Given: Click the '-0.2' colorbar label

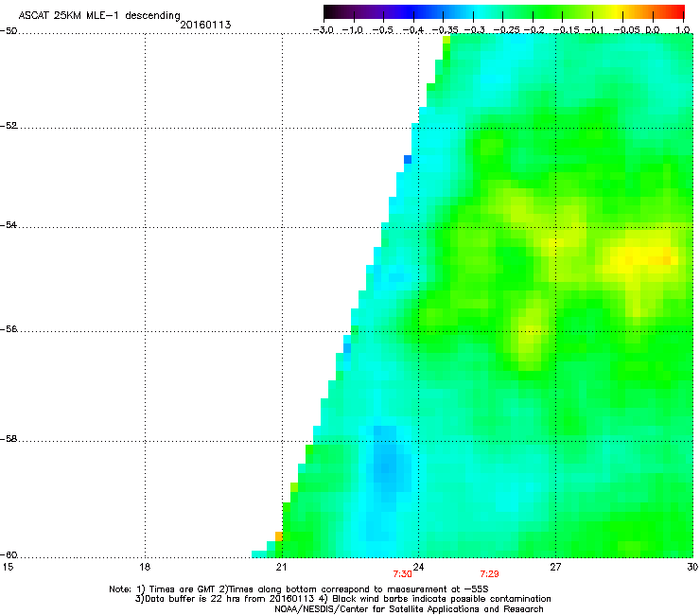Looking at the screenshot, I should [x=534, y=30].
